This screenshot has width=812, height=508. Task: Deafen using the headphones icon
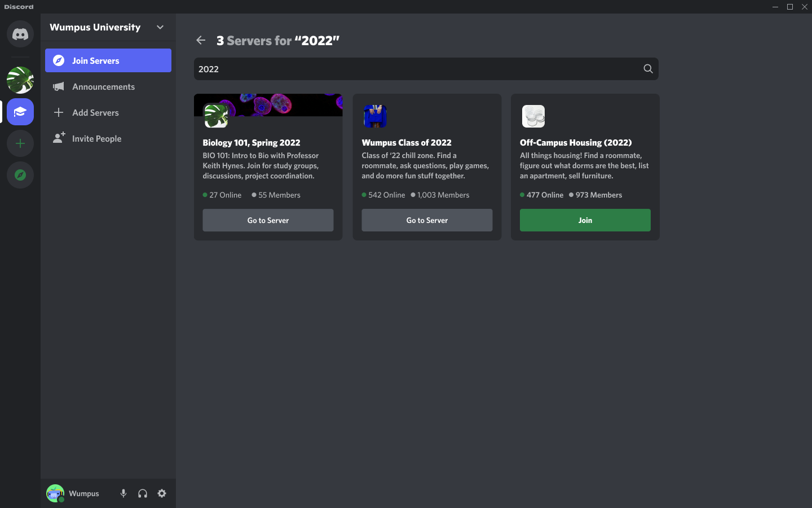(x=142, y=493)
